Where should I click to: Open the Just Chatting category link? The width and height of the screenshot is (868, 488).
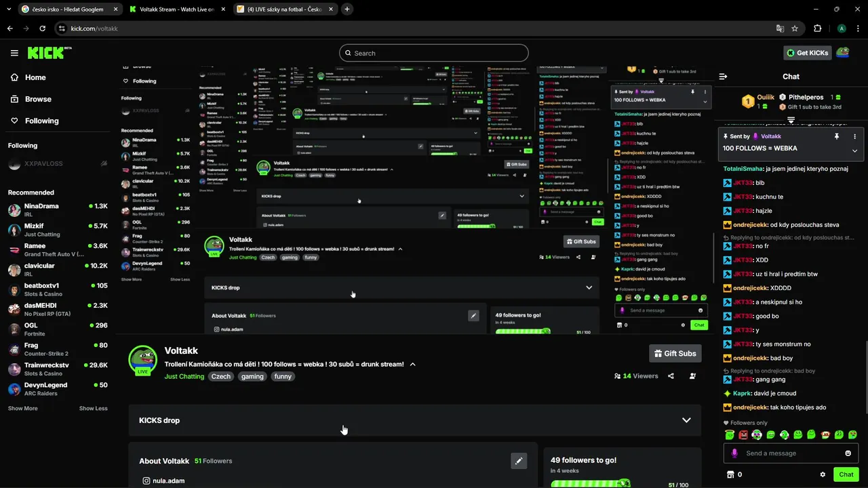pyautogui.click(x=184, y=376)
